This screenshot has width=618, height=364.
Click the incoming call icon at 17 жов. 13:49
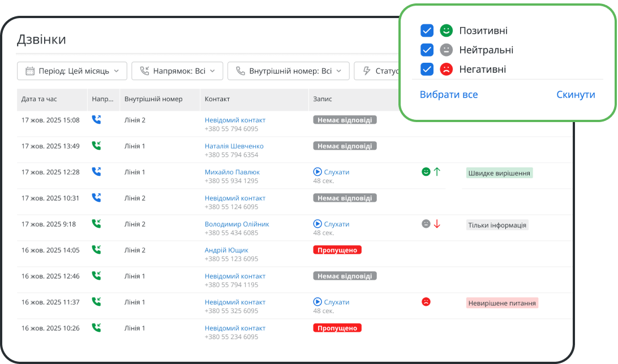[x=97, y=146]
